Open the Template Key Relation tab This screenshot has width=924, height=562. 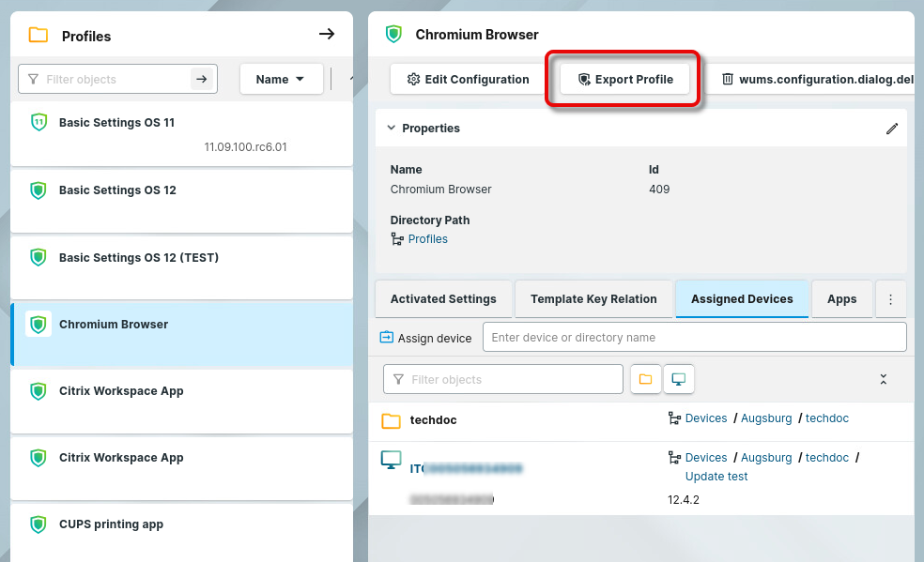tap(593, 299)
